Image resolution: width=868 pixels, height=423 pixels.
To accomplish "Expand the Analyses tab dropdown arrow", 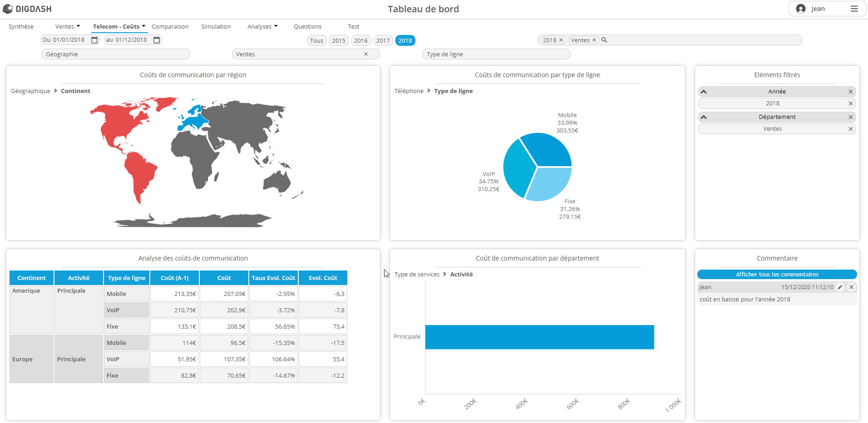I will tap(276, 26).
